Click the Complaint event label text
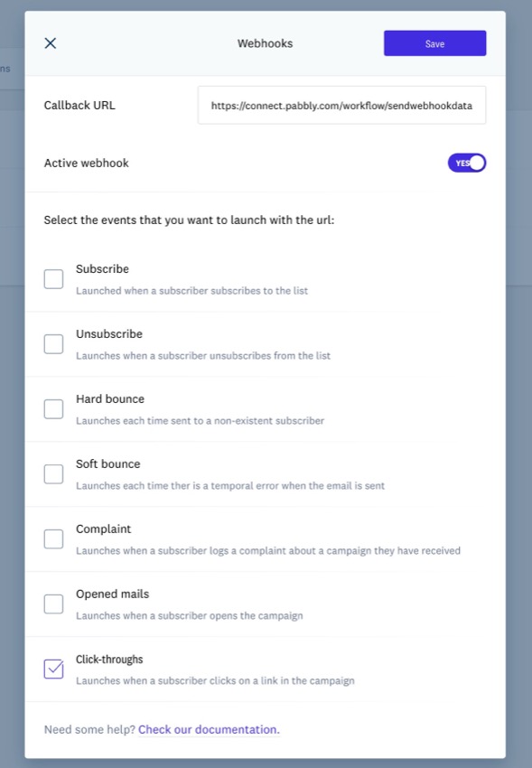 103,529
